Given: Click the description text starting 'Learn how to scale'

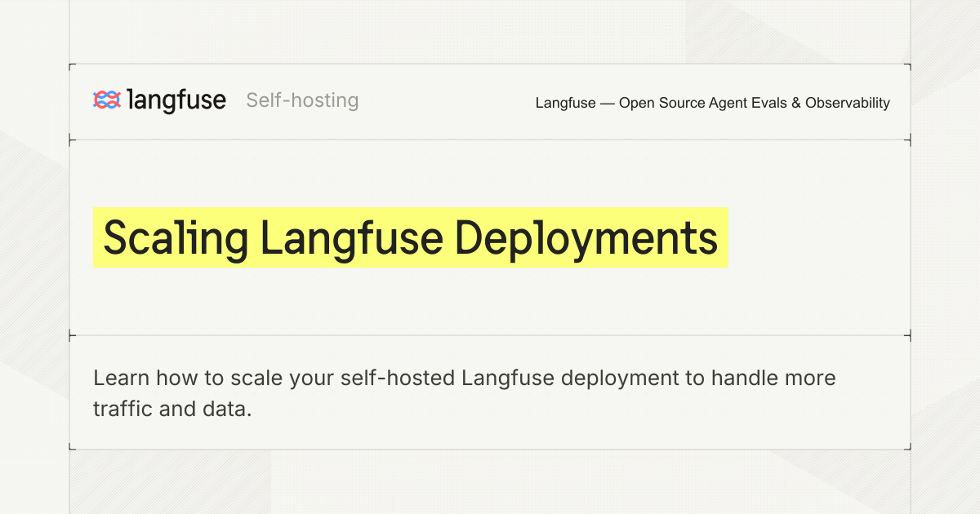Looking at the screenshot, I should click(465, 393).
